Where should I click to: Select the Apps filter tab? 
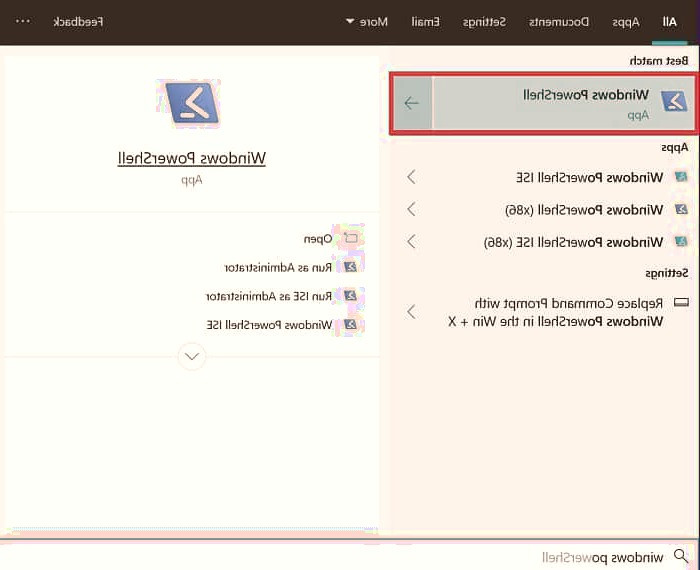click(x=626, y=21)
